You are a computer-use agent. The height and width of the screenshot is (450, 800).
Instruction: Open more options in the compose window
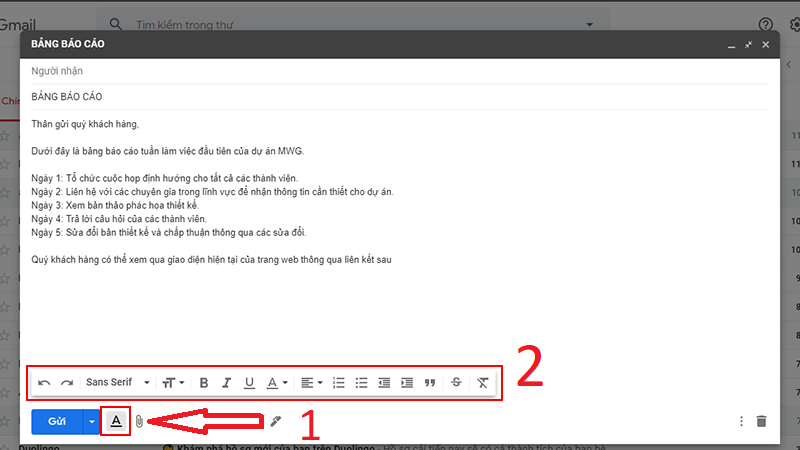coord(741,421)
